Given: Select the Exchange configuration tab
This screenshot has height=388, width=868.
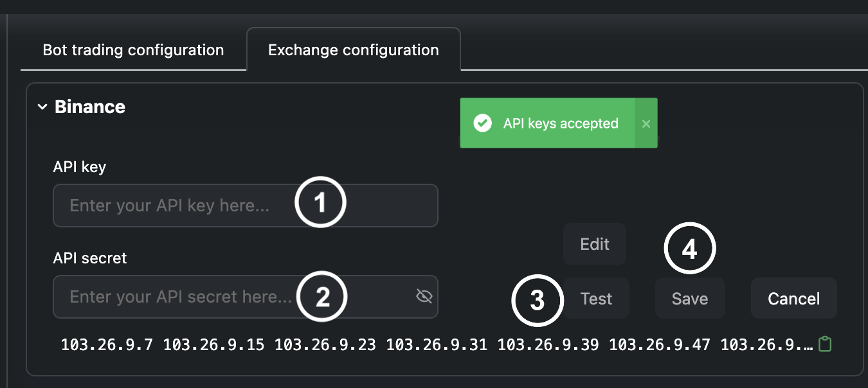Looking at the screenshot, I should [x=354, y=49].
